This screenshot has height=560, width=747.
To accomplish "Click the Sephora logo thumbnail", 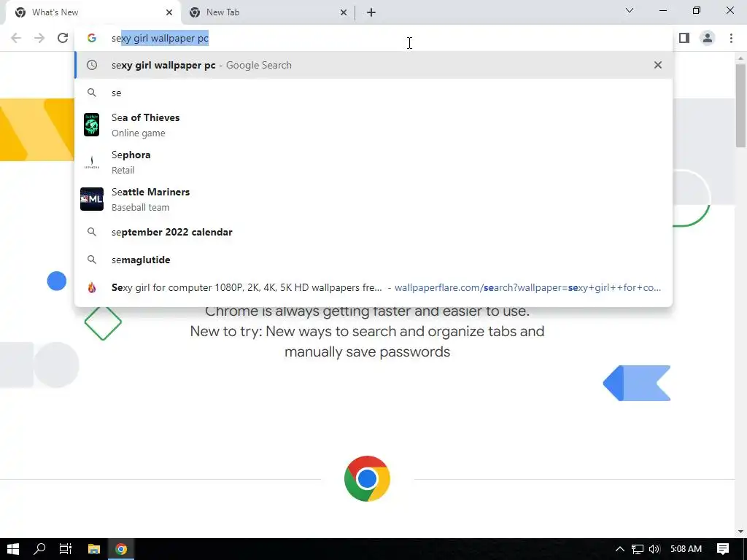I will pyautogui.click(x=91, y=162).
